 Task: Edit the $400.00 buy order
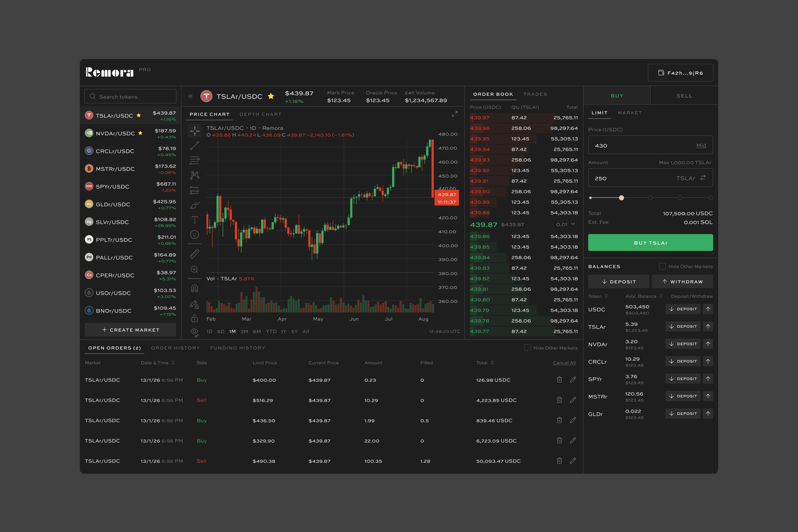pos(573,380)
